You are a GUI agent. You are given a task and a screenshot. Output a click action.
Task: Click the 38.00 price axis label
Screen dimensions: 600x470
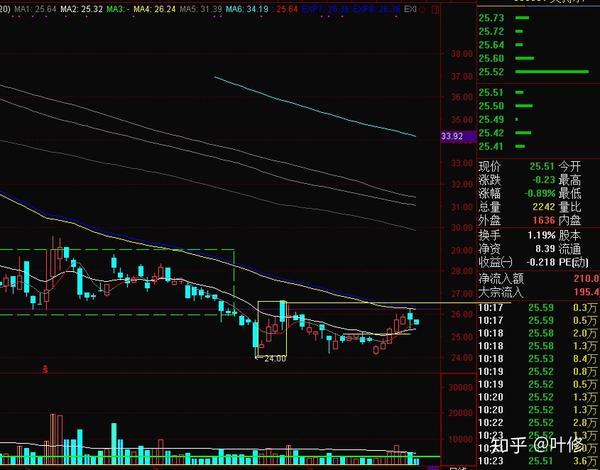coord(461,54)
